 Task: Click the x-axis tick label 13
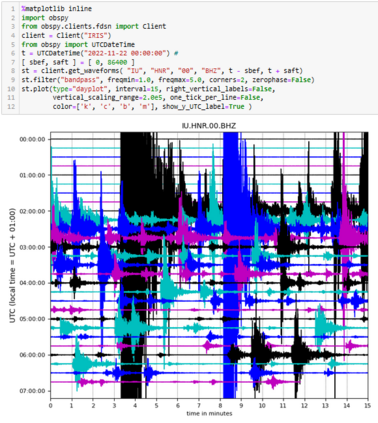coord(326,406)
